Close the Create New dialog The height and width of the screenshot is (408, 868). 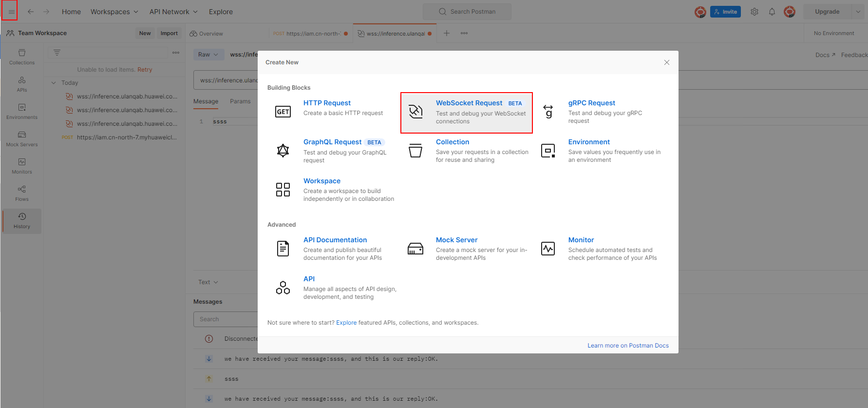point(667,62)
